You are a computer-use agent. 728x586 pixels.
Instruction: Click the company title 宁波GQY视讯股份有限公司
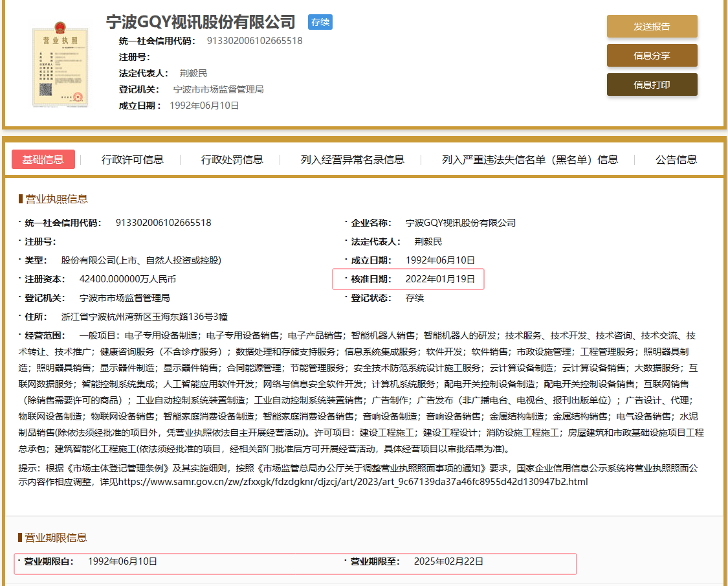coord(201,22)
